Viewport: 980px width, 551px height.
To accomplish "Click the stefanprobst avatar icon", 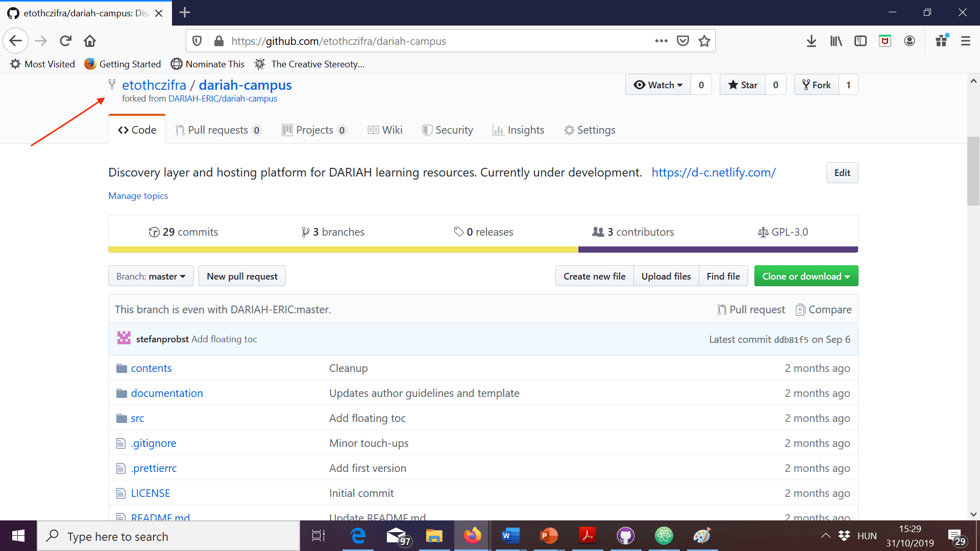I will tap(124, 339).
